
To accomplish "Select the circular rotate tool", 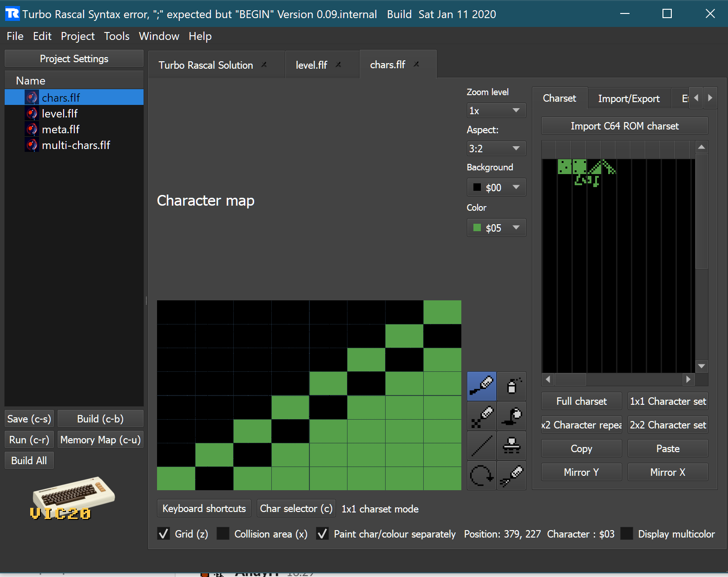I will pos(482,475).
